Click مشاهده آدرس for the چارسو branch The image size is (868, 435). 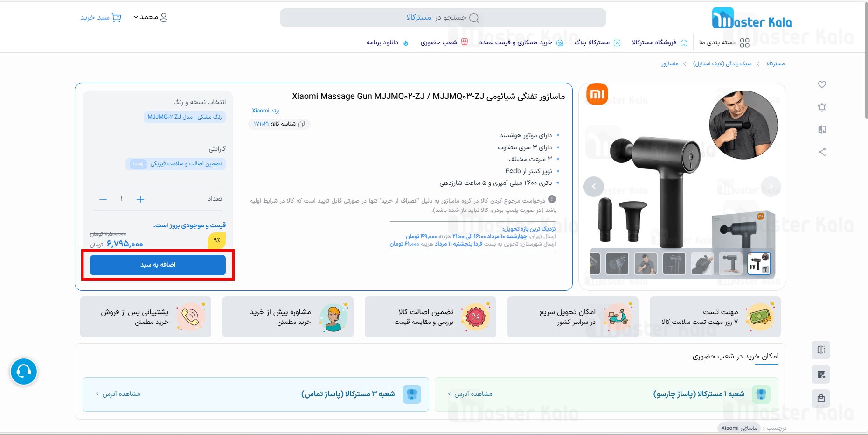coord(470,394)
